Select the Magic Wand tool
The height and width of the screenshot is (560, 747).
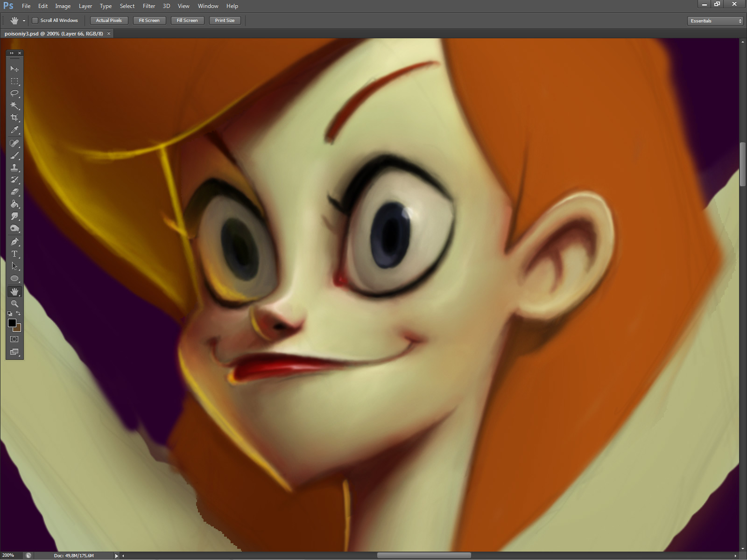(x=14, y=105)
